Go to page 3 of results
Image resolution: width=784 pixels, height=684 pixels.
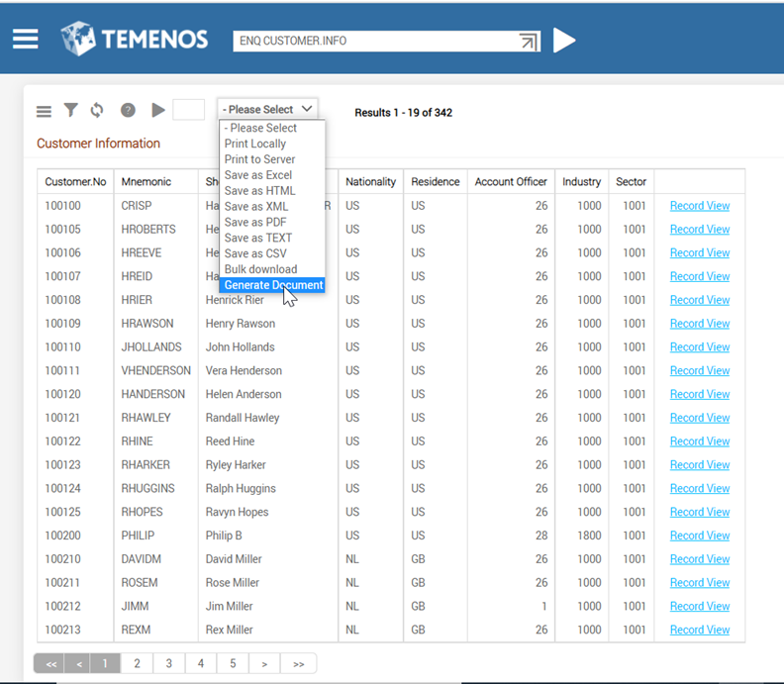coord(169,663)
